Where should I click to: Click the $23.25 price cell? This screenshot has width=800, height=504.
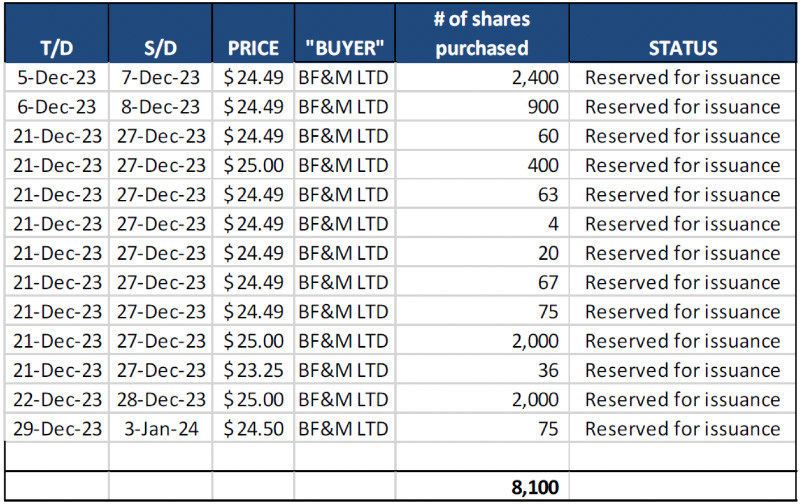click(254, 370)
